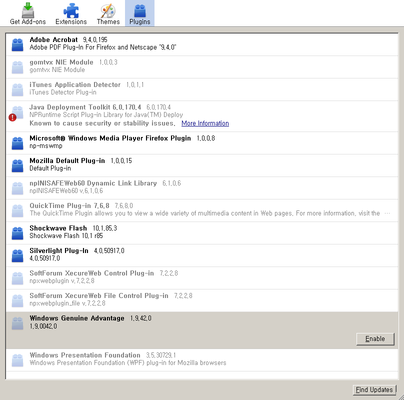
Task: Click the Adobe PDF Plug-In description text
Action: click(103, 47)
